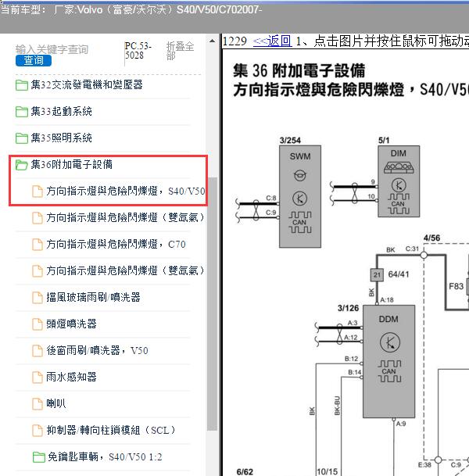Open 方向指示燈與危險閃爍燈, S40/V50 document

click(x=126, y=191)
